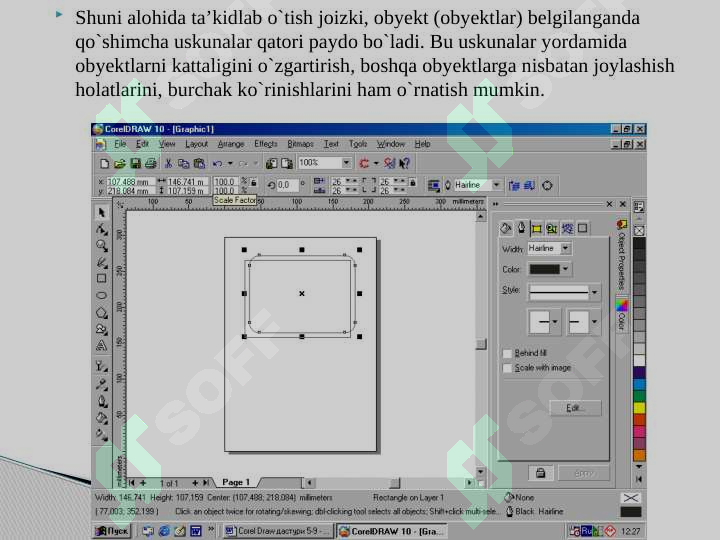Open the Effects menu

point(266,144)
